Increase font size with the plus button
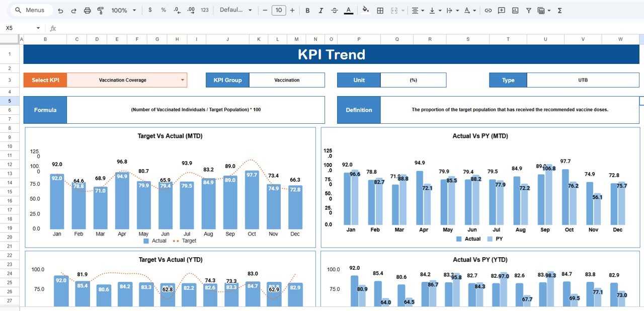This screenshot has width=644, height=311. [x=292, y=10]
